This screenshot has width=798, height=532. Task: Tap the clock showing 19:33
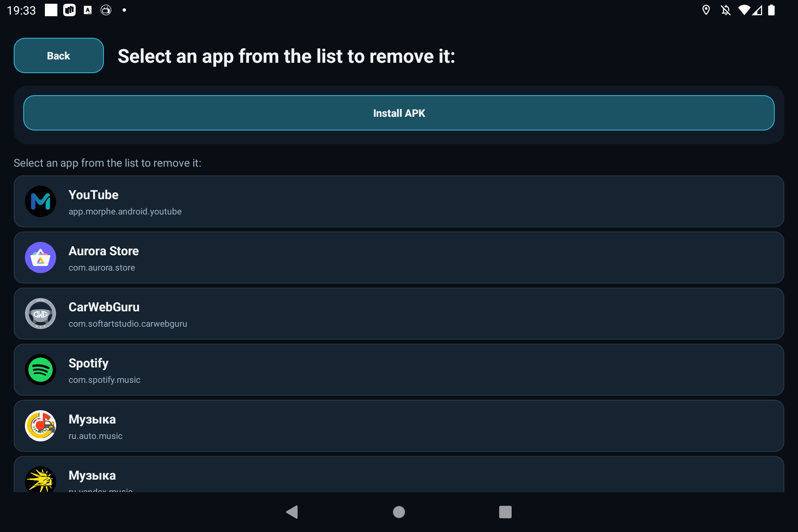point(22,10)
